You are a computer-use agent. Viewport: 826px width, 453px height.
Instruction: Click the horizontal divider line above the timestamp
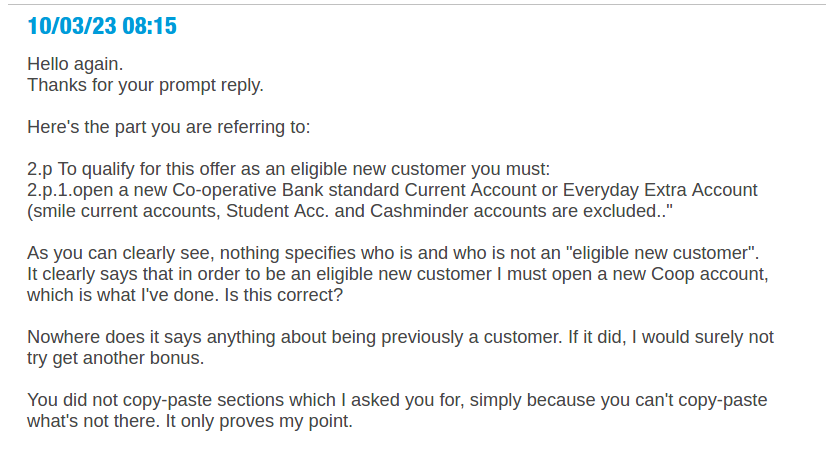coord(417,5)
